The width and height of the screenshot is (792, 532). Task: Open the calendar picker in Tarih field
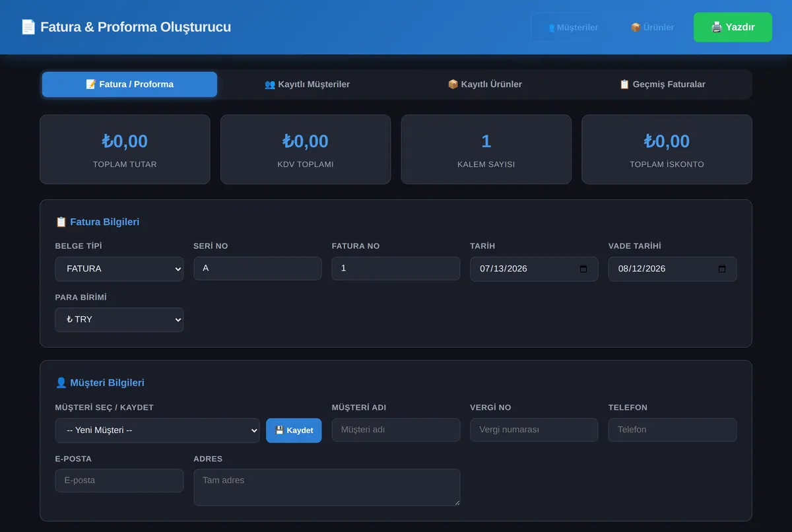tap(583, 269)
